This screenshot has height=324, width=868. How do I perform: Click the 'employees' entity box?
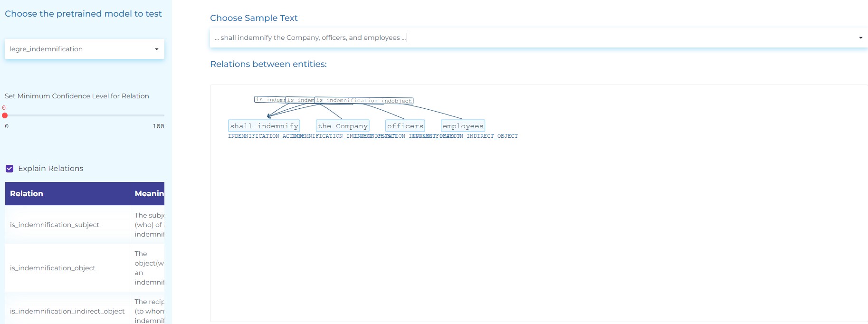coord(463,126)
